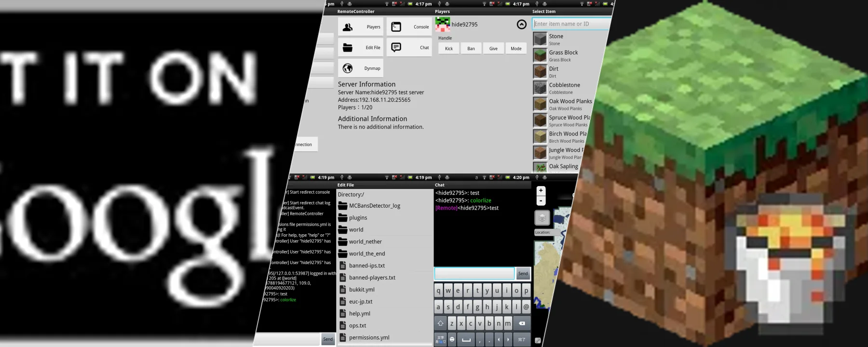Viewport: 868px width, 347px height.
Task: Ban the player hide92795
Action: pyautogui.click(x=471, y=49)
